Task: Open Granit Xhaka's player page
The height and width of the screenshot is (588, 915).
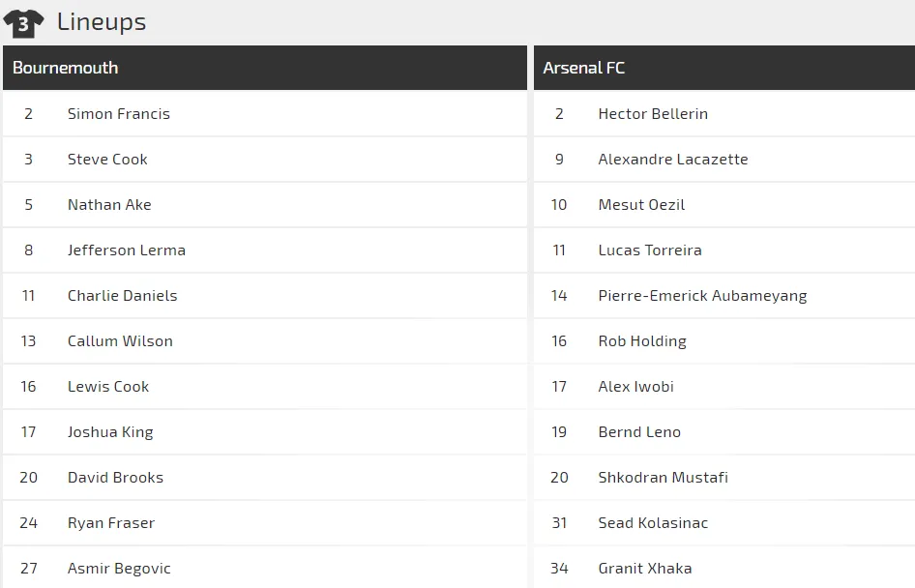Action: 644,568
